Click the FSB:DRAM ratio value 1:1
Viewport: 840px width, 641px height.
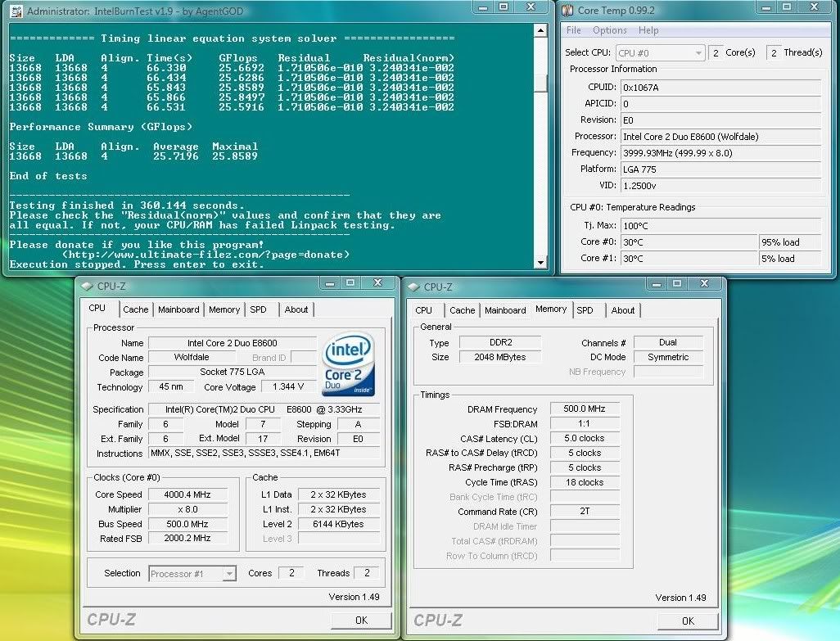585,423
